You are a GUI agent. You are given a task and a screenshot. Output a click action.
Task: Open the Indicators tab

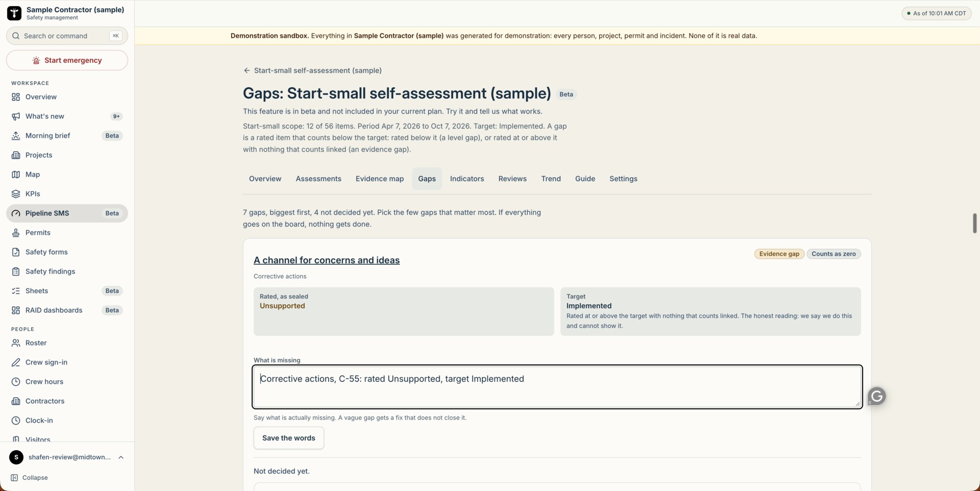coord(467,179)
